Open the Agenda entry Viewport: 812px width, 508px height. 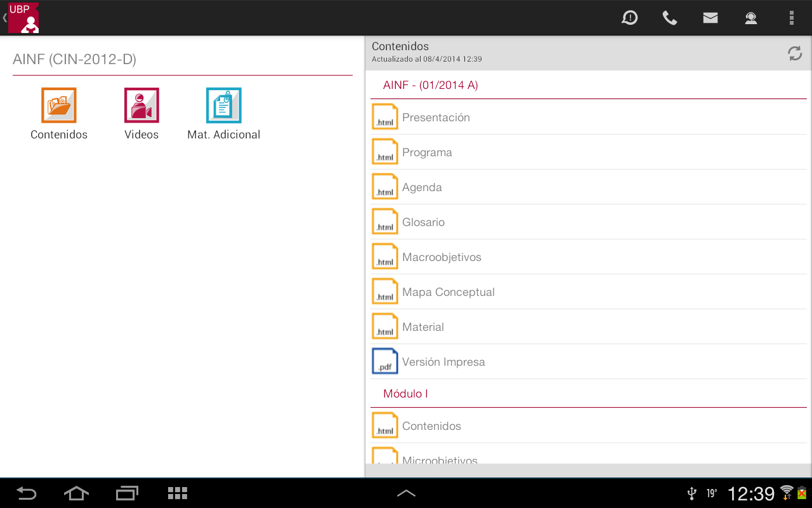(x=422, y=187)
